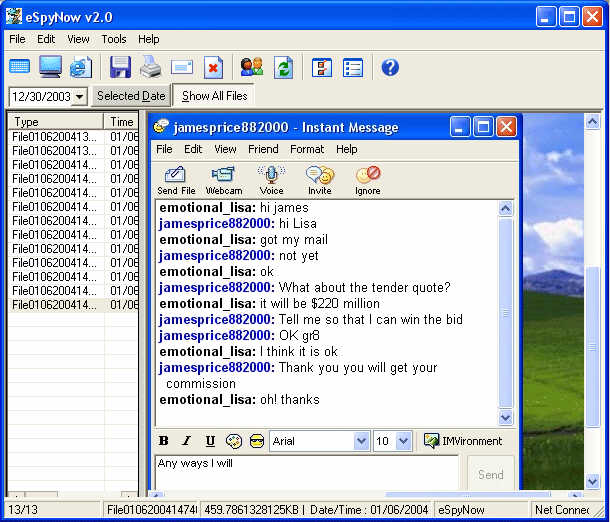
Task: Open the Tools menu
Action: tap(114, 39)
